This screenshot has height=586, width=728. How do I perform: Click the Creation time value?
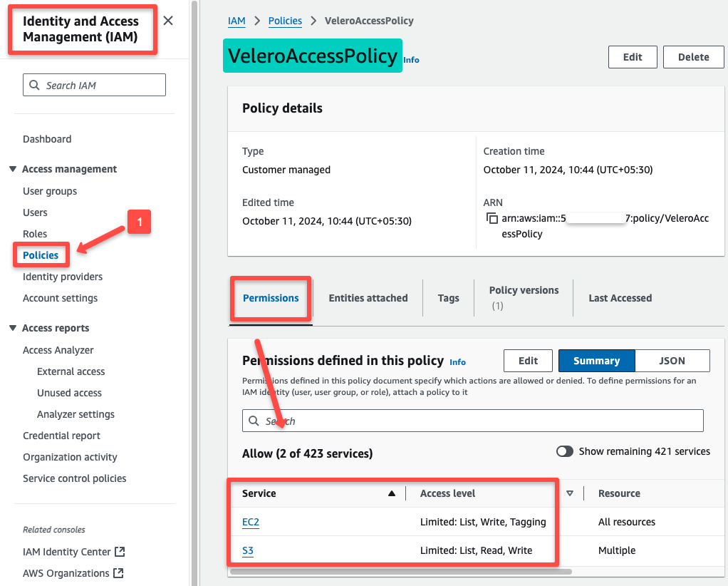pyautogui.click(x=568, y=170)
